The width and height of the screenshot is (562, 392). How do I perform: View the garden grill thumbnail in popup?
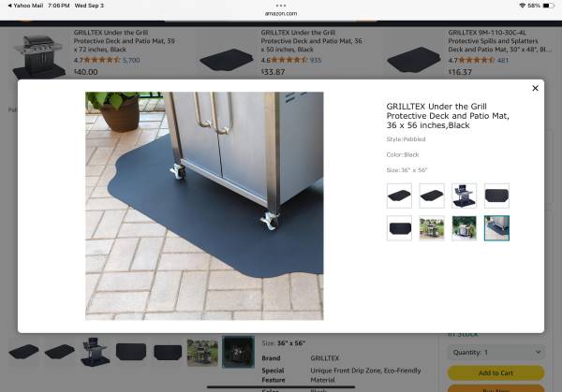[x=465, y=228]
